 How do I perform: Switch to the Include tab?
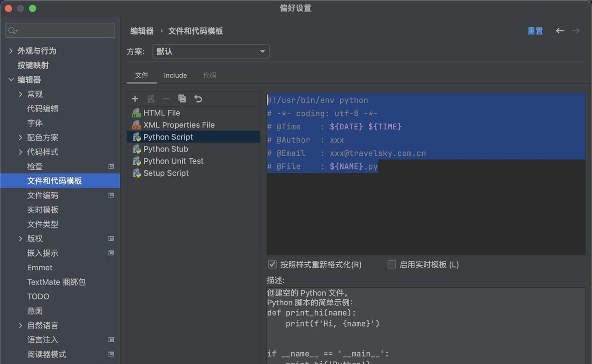[175, 75]
